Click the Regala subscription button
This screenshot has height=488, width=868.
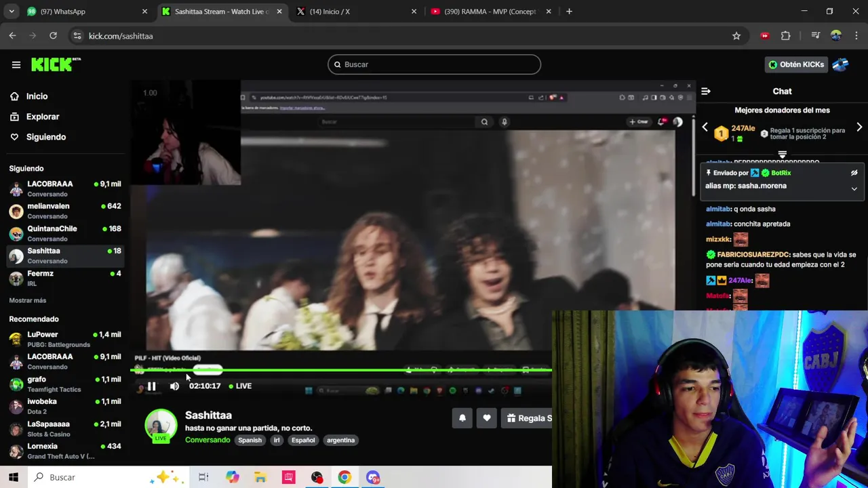527,418
